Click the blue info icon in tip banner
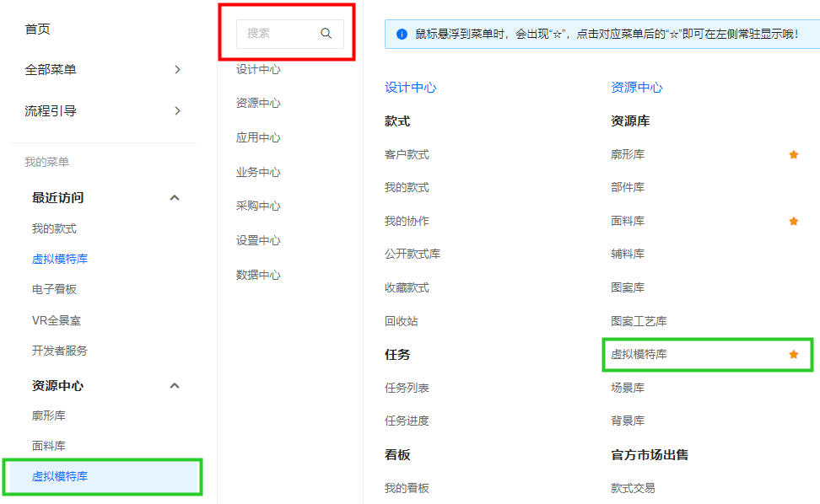Image resolution: width=820 pixels, height=504 pixels. click(401, 35)
